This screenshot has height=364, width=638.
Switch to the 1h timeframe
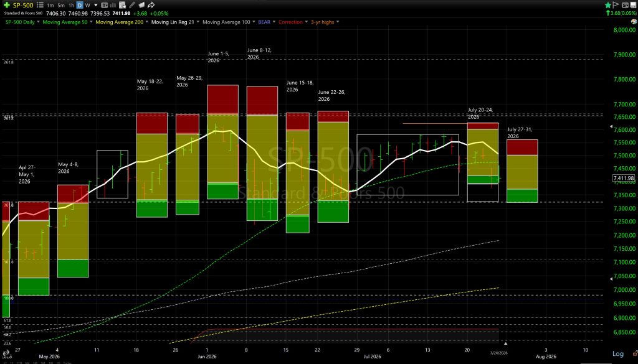click(x=71, y=5)
